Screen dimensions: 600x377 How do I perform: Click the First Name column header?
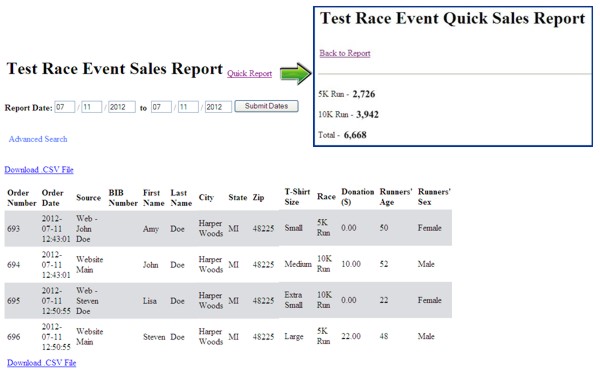coord(153,198)
